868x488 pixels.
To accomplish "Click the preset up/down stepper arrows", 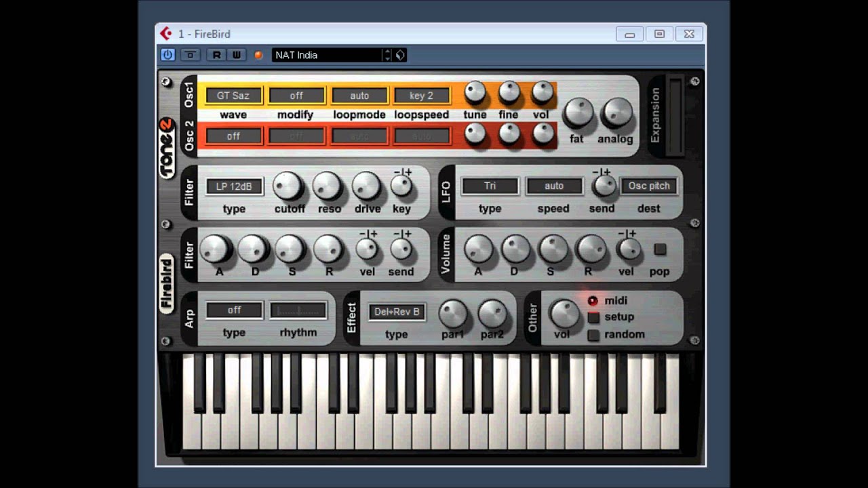I will (387, 55).
